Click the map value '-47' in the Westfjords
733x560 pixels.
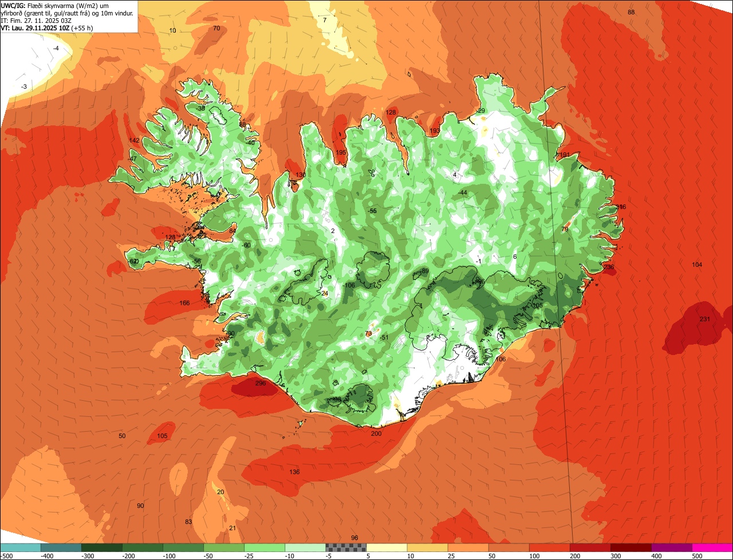point(133,159)
